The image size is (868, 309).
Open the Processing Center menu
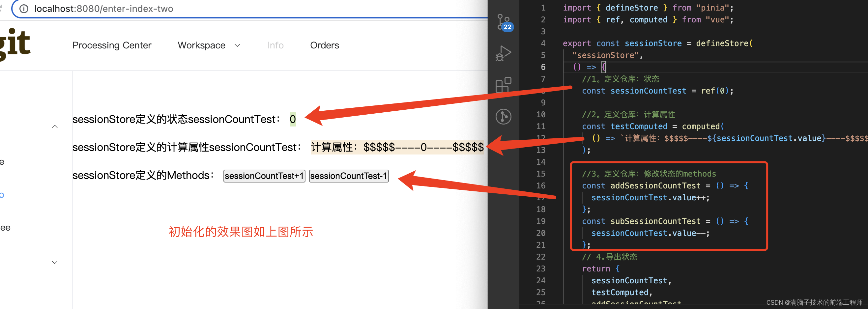(112, 45)
